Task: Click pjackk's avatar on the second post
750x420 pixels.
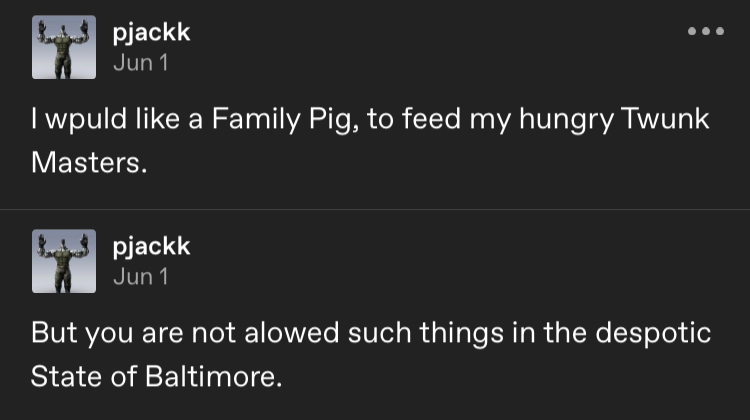Action: pos(64,261)
